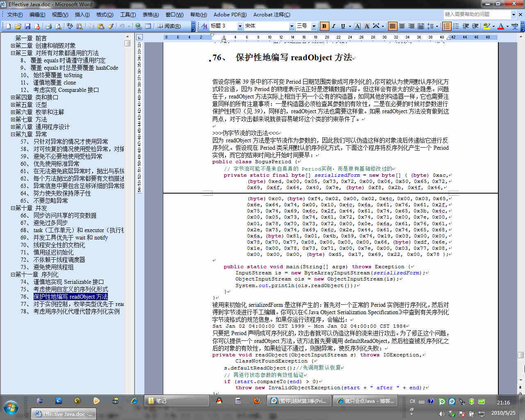Click the bullets list icon

456,26
